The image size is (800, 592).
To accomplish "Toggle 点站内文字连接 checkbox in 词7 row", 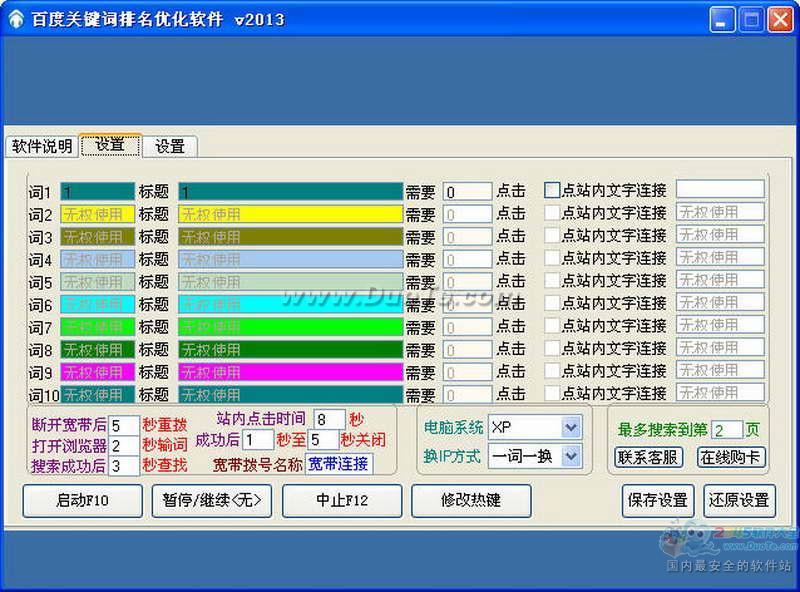I will 552,326.
